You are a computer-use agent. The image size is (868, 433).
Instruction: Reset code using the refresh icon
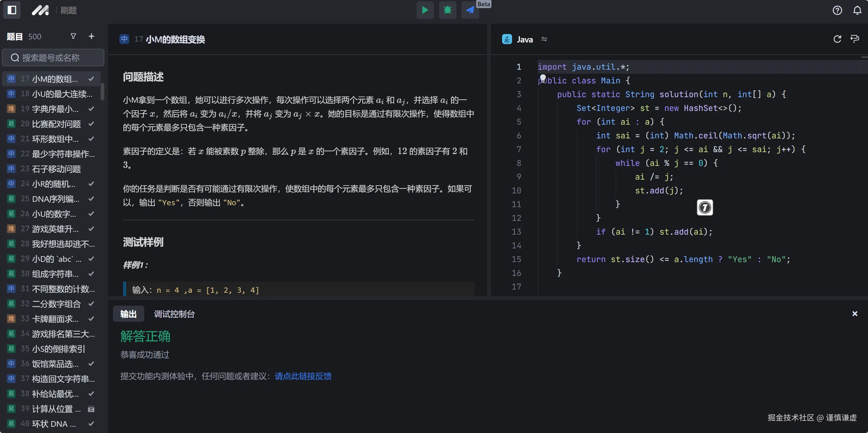[837, 39]
